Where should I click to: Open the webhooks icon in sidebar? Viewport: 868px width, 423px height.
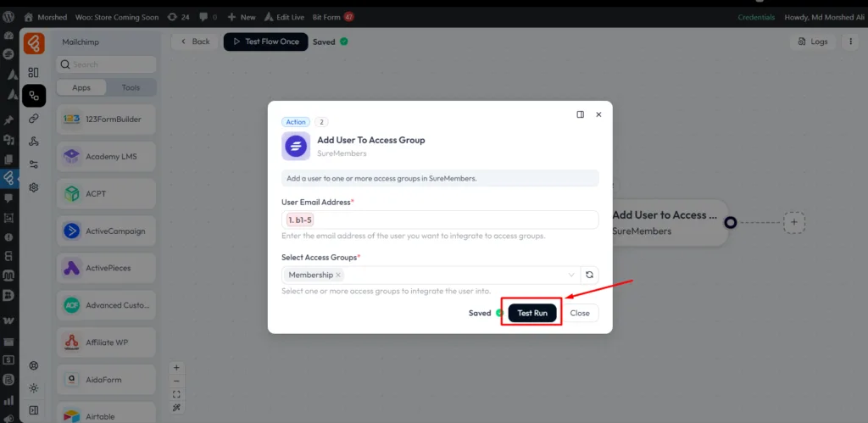[x=34, y=142]
